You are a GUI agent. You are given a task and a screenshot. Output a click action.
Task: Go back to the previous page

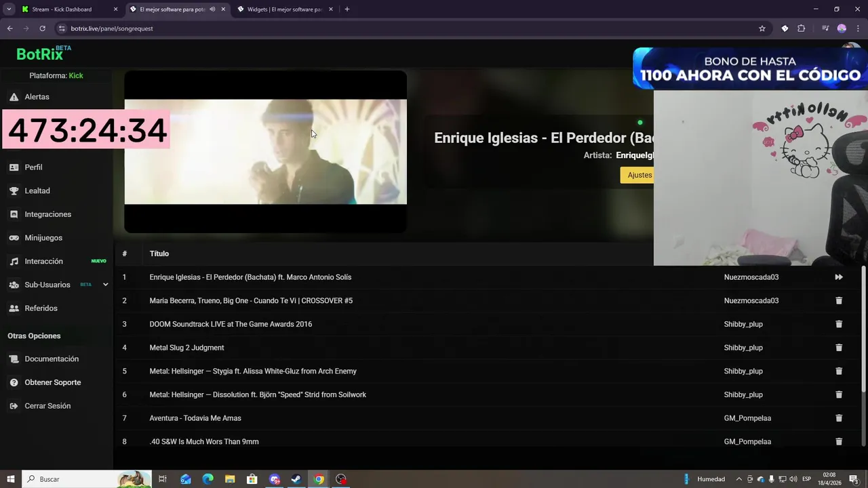[9, 28]
